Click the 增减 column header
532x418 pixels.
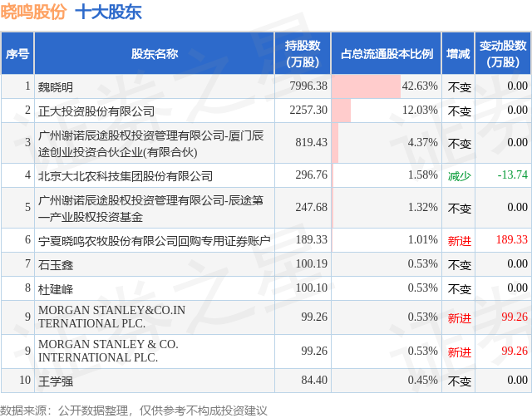pos(458,54)
